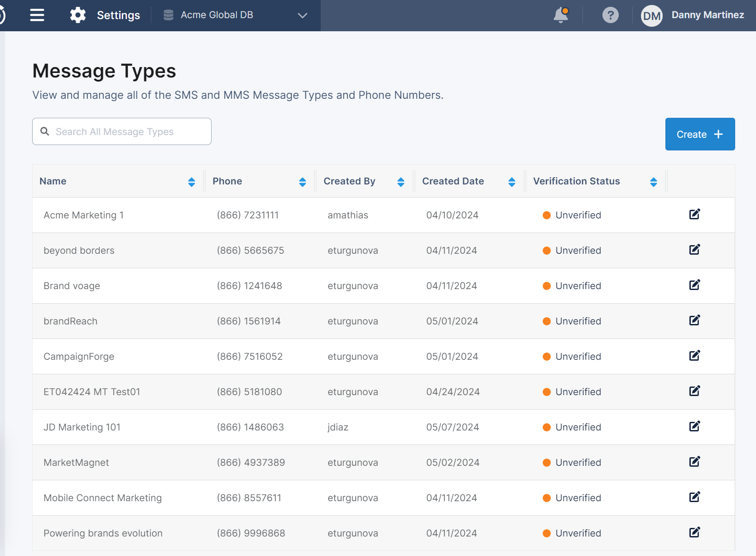
Task: Open the hamburger navigation menu
Action: (37, 15)
